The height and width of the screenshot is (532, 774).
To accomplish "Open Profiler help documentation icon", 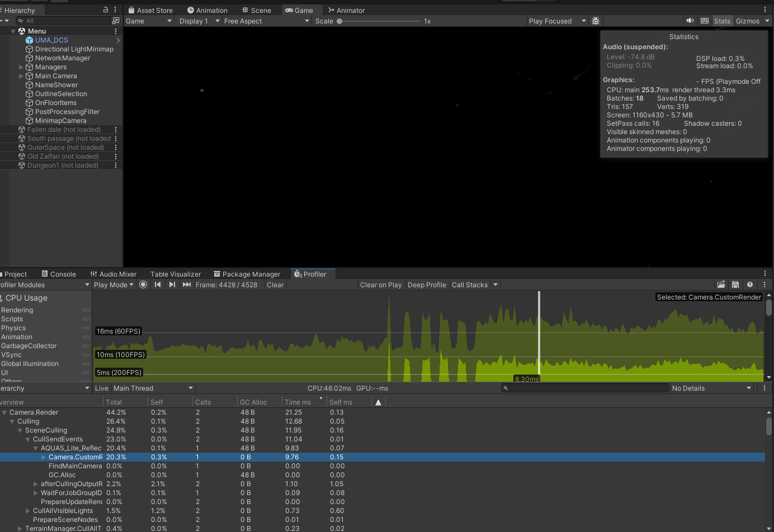I will [750, 284].
